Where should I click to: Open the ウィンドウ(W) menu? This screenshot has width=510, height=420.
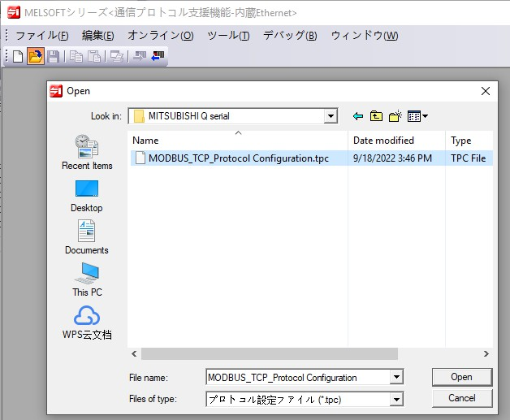[365, 36]
